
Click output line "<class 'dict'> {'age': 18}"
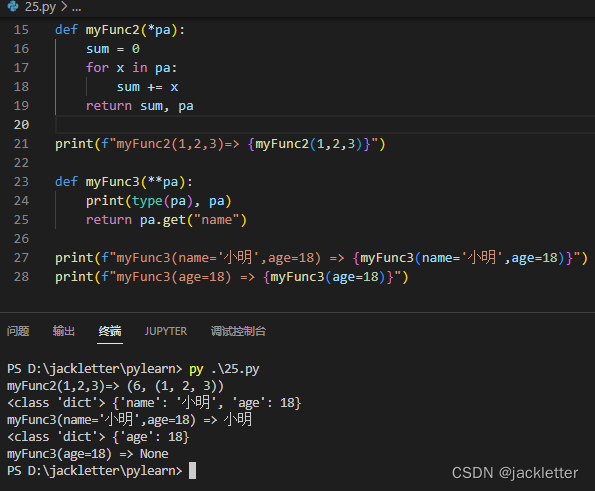click(98, 437)
